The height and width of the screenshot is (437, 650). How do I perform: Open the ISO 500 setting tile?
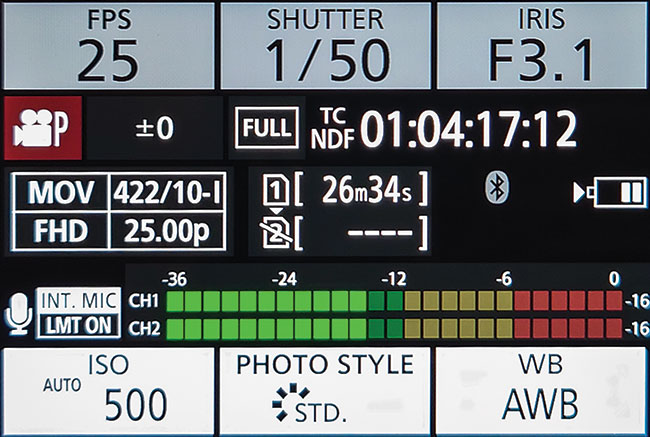(x=109, y=391)
